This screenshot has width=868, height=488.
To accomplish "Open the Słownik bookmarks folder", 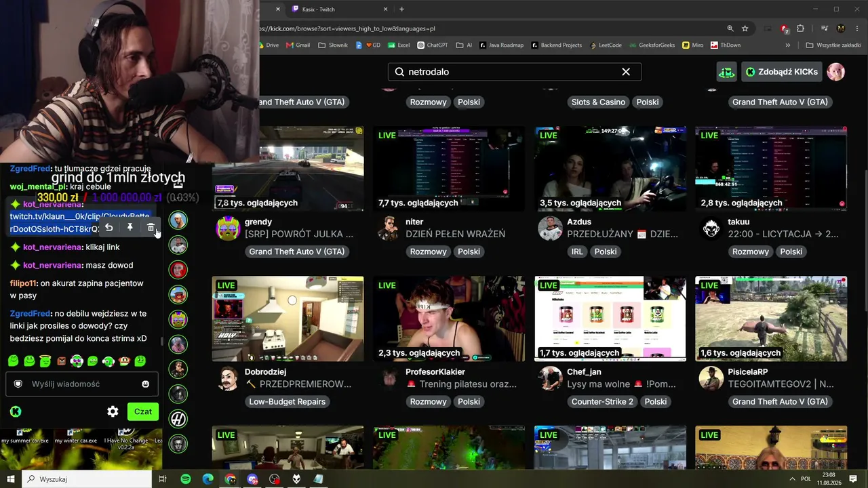I will click(x=332, y=45).
